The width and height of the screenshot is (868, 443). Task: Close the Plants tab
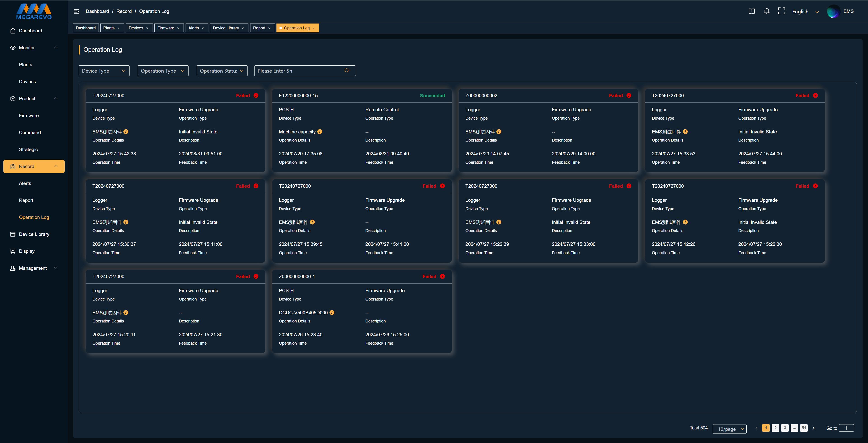point(118,28)
